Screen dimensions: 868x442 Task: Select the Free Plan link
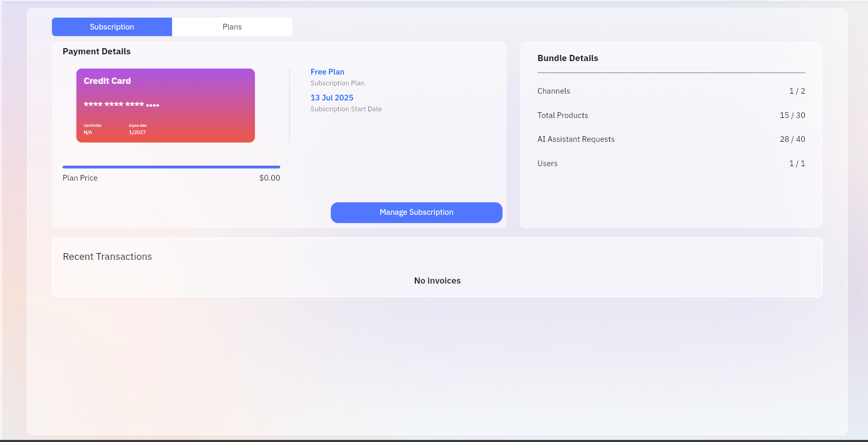(327, 72)
